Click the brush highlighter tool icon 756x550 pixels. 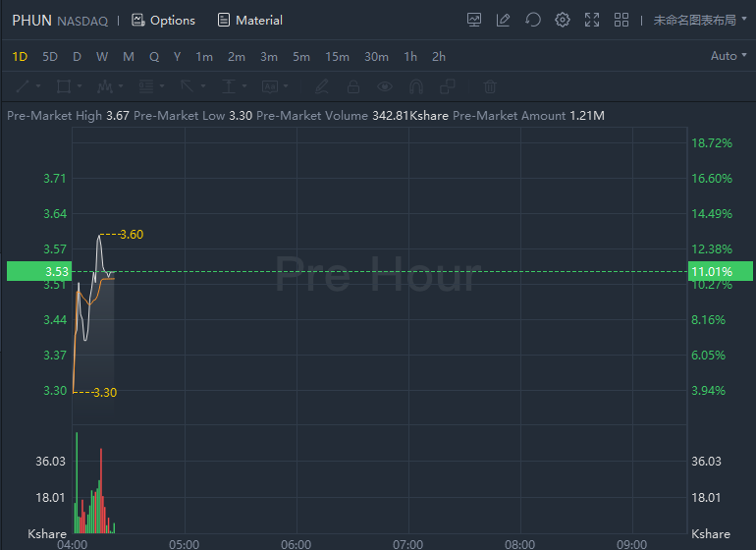tap(322, 86)
